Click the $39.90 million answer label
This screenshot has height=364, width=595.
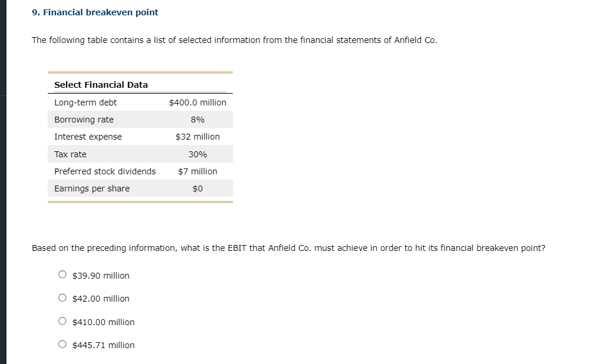pos(101,276)
